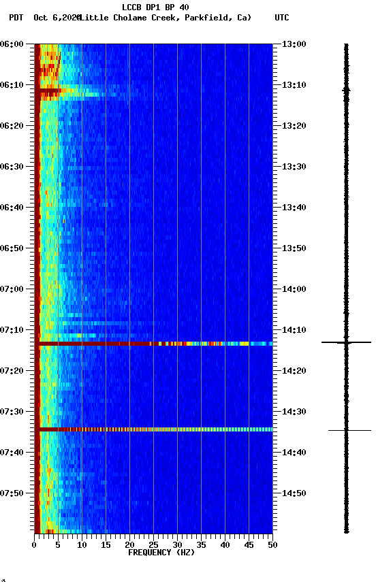Click the 'Oct 6' date text

tap(46, 18)
